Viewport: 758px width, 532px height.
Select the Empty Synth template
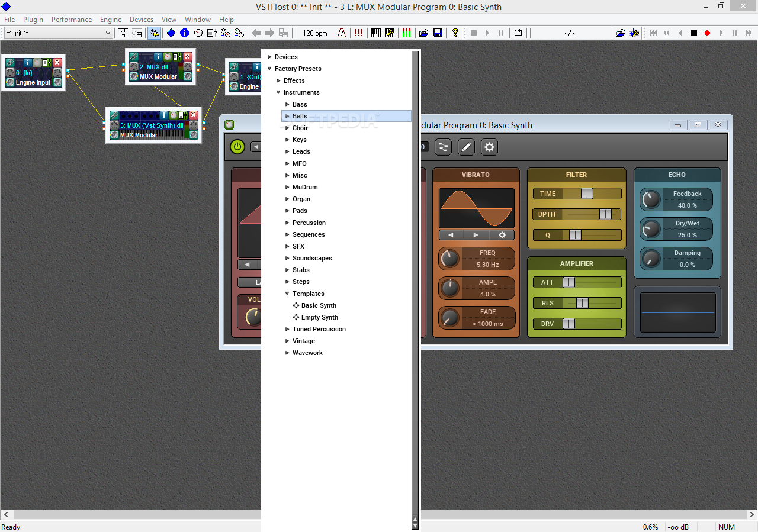pyautogui.click(x=320, y=317)
